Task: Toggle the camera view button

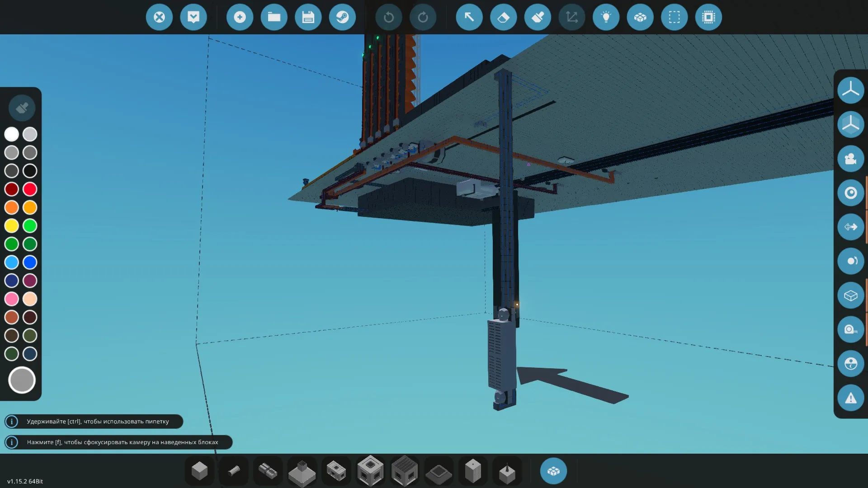Action: [x=850, y=159]
